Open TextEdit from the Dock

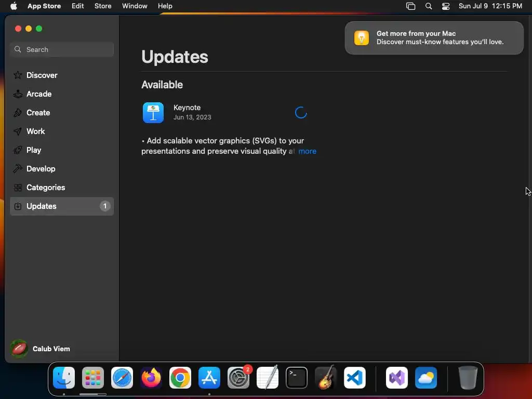[x=268, y=378]
